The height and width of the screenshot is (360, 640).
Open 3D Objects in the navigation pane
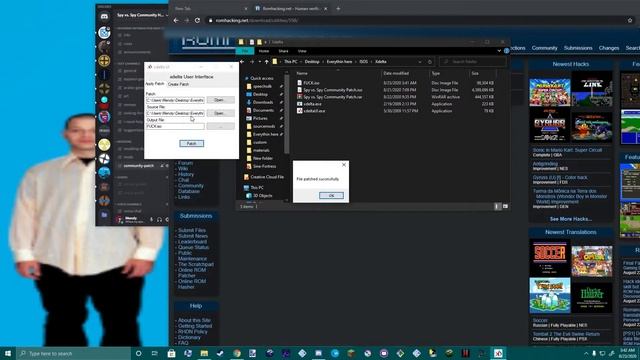click(x=262, y=196)
